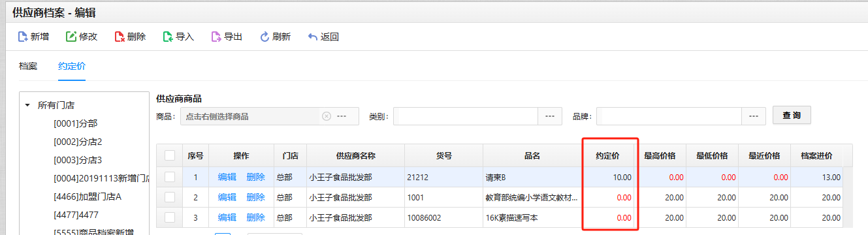Click the 商品 selection input field

(x=251, y=116)
